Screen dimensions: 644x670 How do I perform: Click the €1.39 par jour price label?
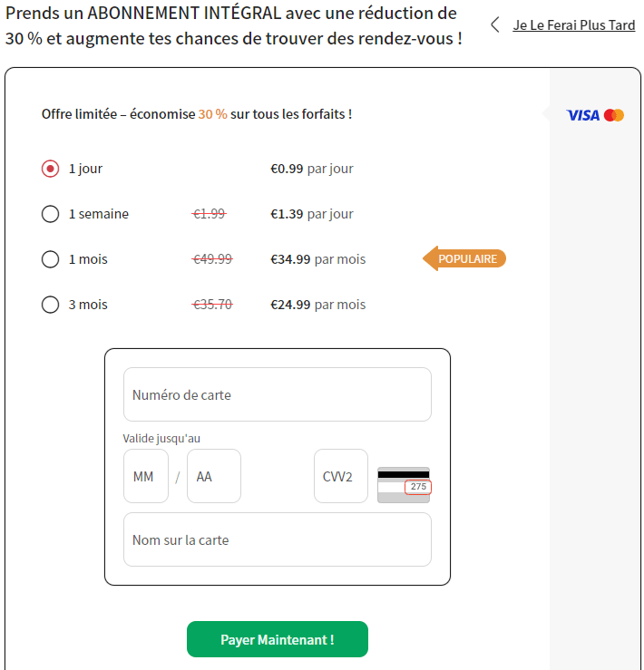[x=312, y=214]
